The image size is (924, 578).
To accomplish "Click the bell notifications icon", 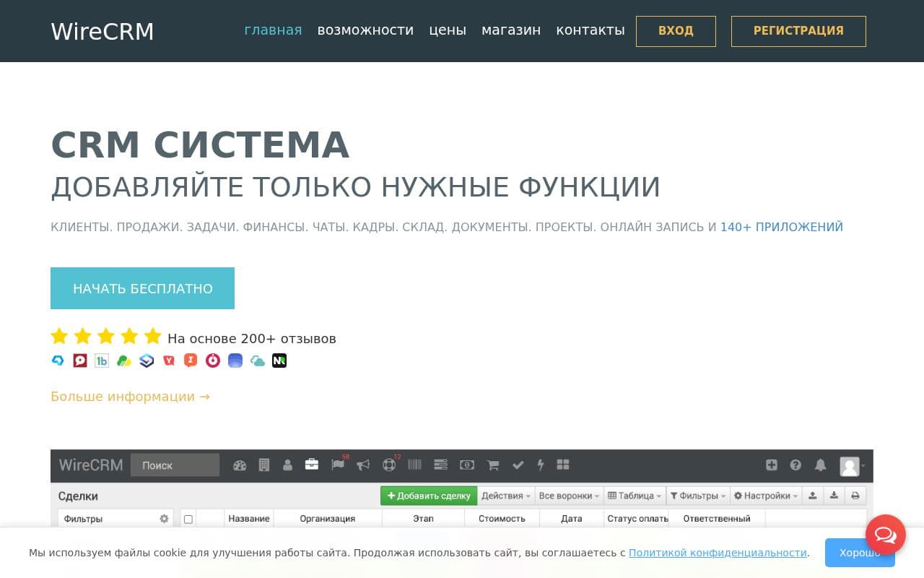I will point(820,465).
